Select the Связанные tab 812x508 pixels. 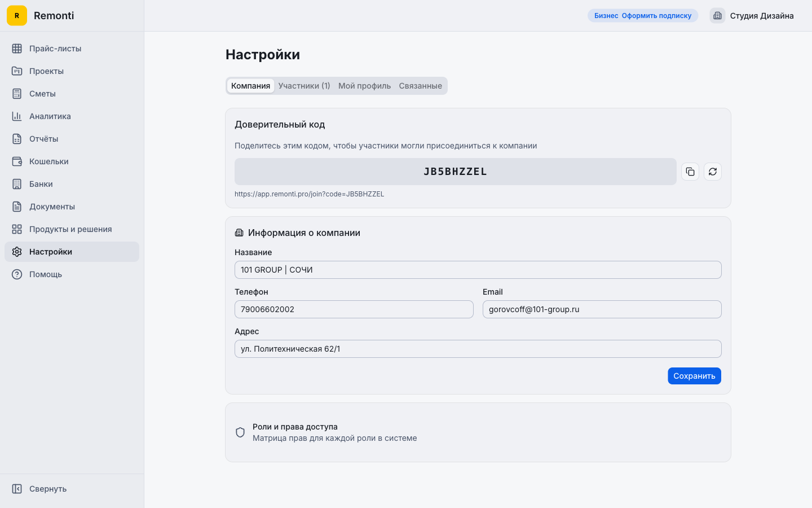click(x=420, y=86)
